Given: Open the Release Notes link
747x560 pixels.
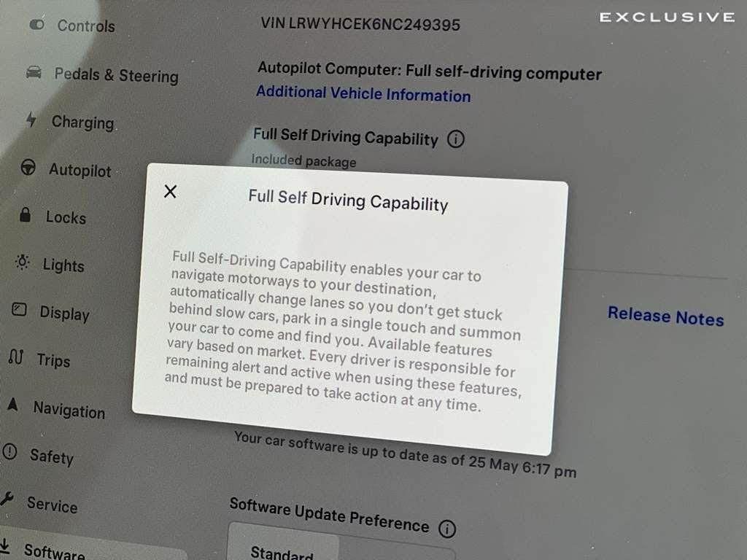Looking at the screenshot, I should (x=665, y=316).
